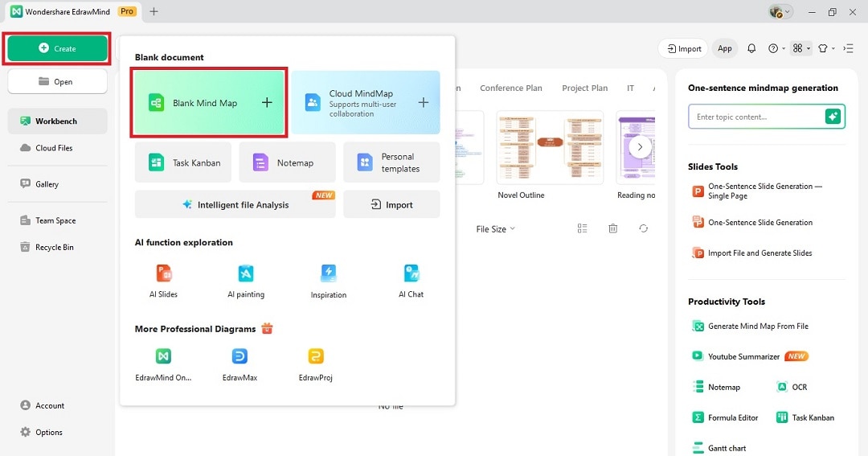Open the help question-mark dropdown
868x456 pixels.
[776, 49]
